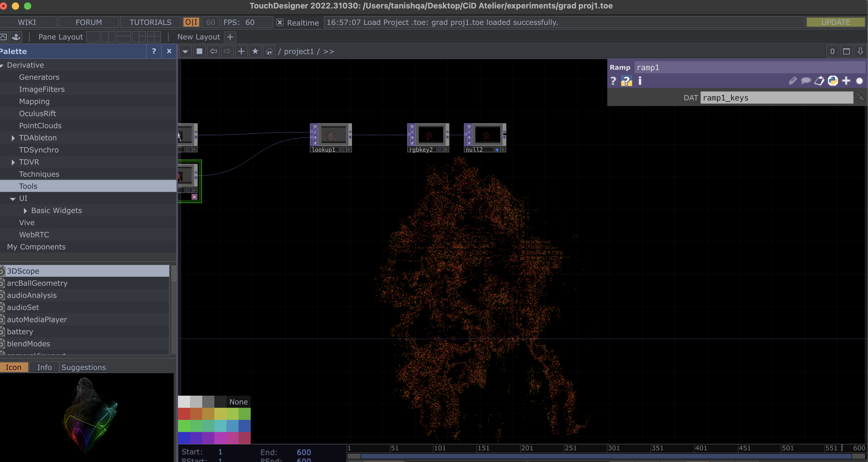Image resolution: width=868 pixels, height=462 pixels.
Task: Pick blue swatch in bottom color row
Action: point(184,438)
